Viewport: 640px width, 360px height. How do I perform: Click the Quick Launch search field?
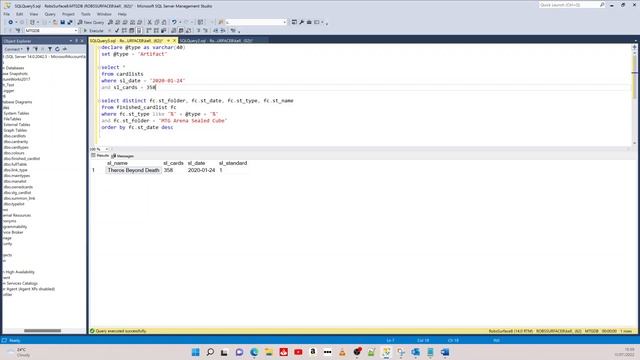[571, 5]
